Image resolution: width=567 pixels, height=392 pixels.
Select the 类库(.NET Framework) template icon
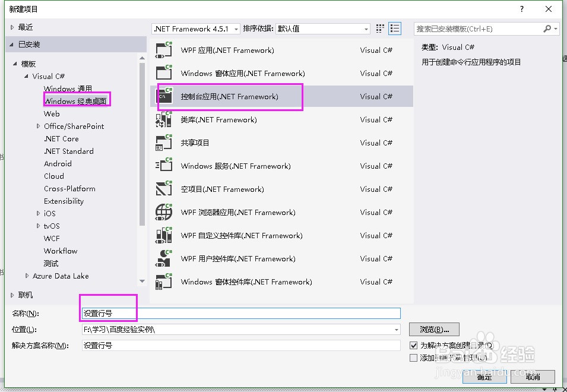point(164,119)
